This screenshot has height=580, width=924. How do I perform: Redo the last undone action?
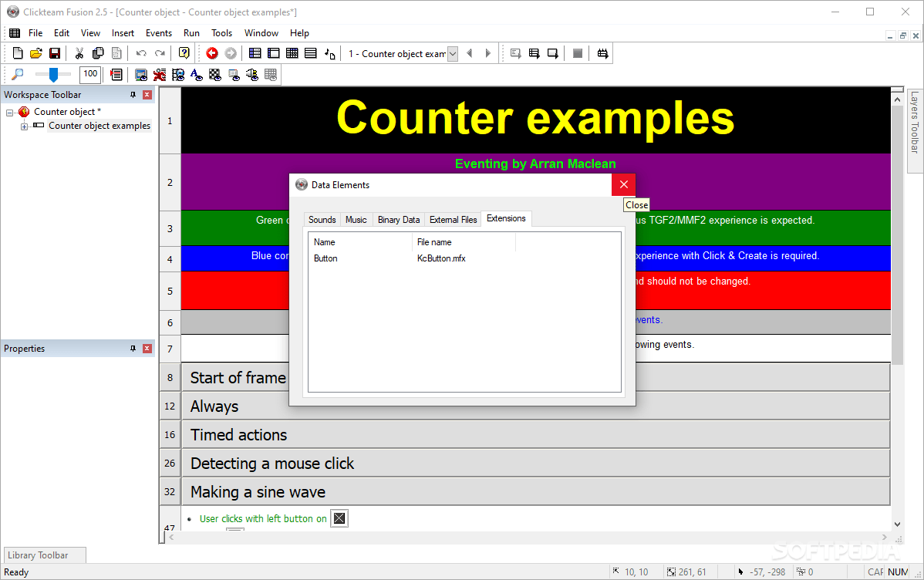(x=160, y=54)
